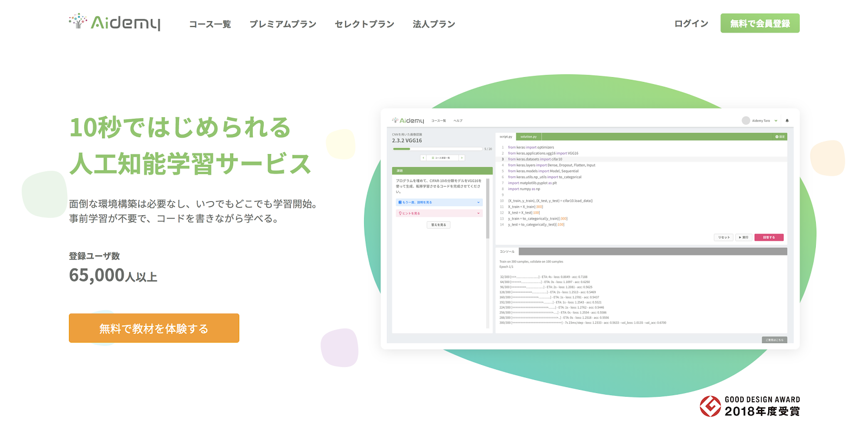868x437 pixels.
Task: Click the CNNを用いた画像認識 course label
Action: (407, 134)
